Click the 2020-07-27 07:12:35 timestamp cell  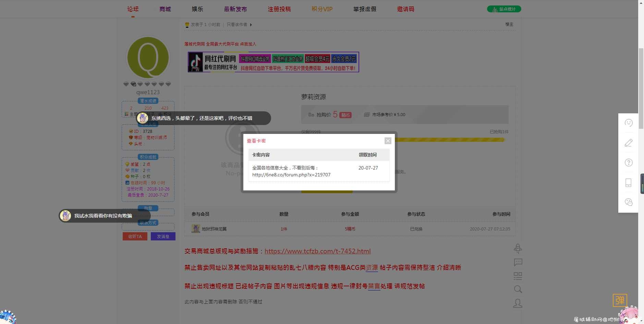coord(490,229)
